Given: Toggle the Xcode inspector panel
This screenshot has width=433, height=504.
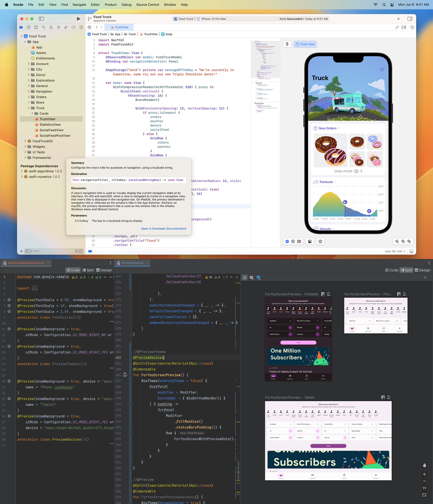Looking at the screenshot, I should coord(410,19).
